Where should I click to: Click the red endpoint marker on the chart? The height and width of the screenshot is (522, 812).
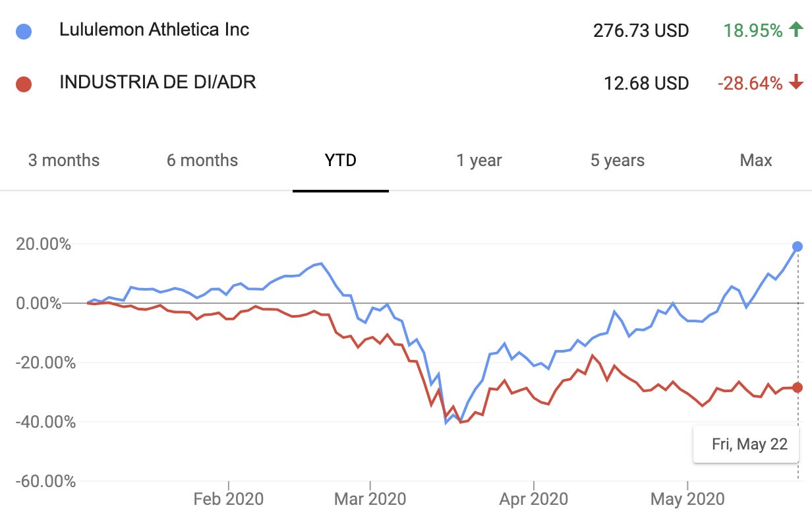[797, 388]
